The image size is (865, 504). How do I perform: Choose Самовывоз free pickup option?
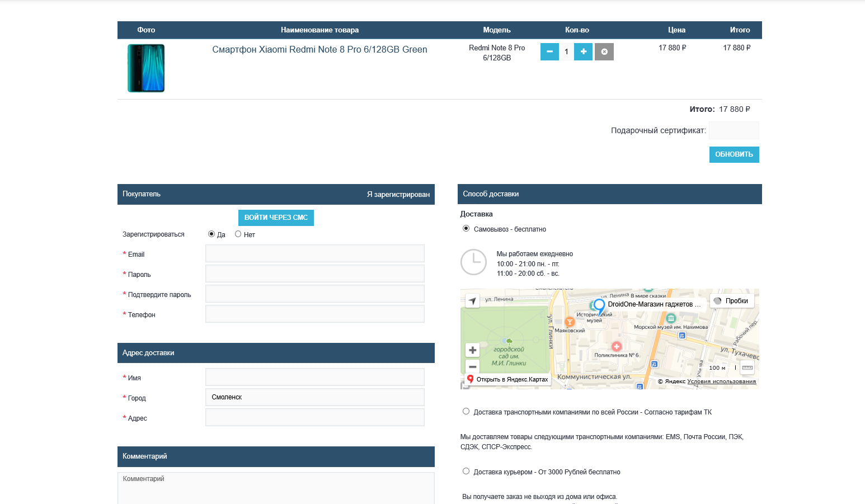[x=466, y=229]
